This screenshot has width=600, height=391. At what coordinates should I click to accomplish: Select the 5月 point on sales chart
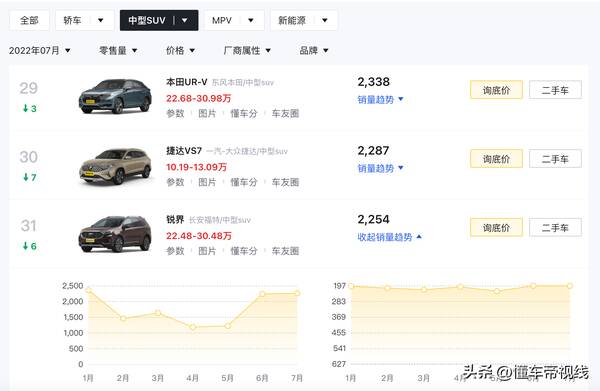point(228,326)
